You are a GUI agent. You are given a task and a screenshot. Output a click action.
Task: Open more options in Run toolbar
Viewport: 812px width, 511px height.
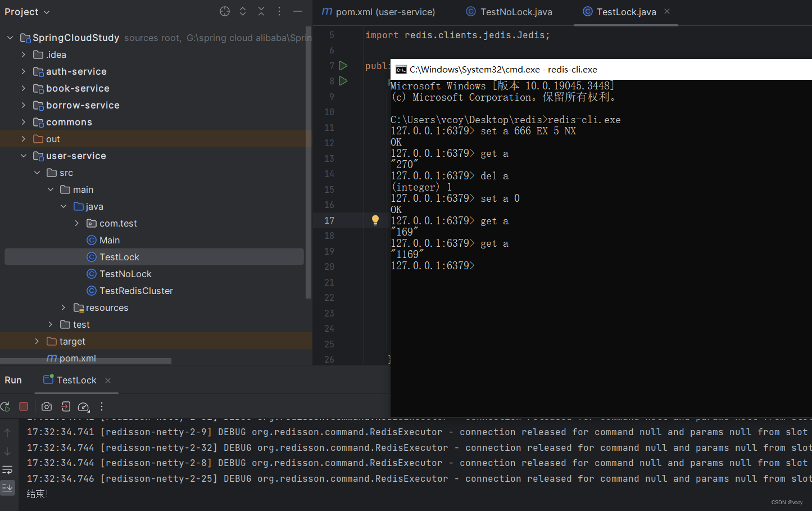point(102,406)
